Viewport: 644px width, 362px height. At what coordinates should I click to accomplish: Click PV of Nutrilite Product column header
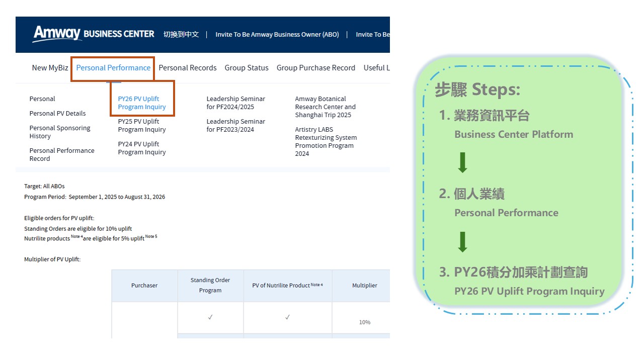coord(287,286)
